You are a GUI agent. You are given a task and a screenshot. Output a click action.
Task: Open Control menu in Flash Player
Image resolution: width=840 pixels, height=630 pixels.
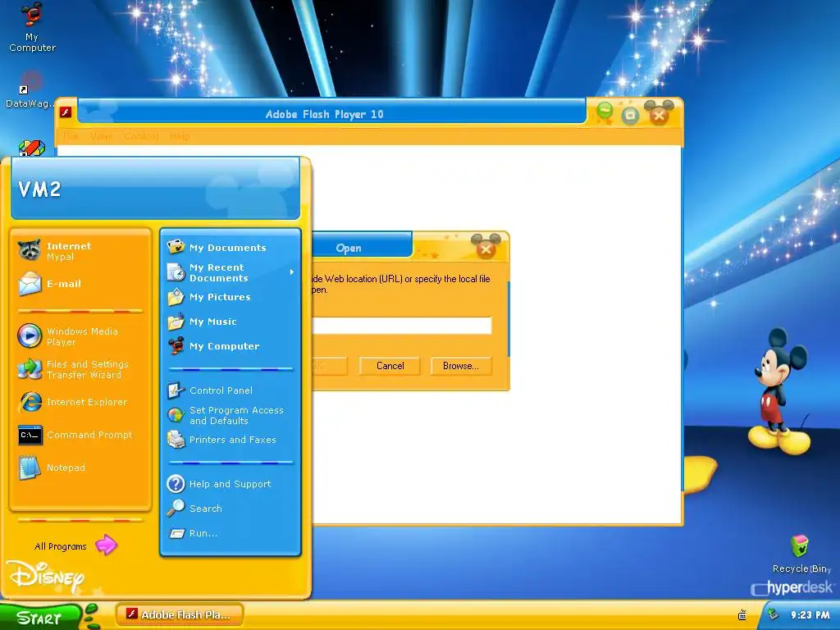pos(141,136)
